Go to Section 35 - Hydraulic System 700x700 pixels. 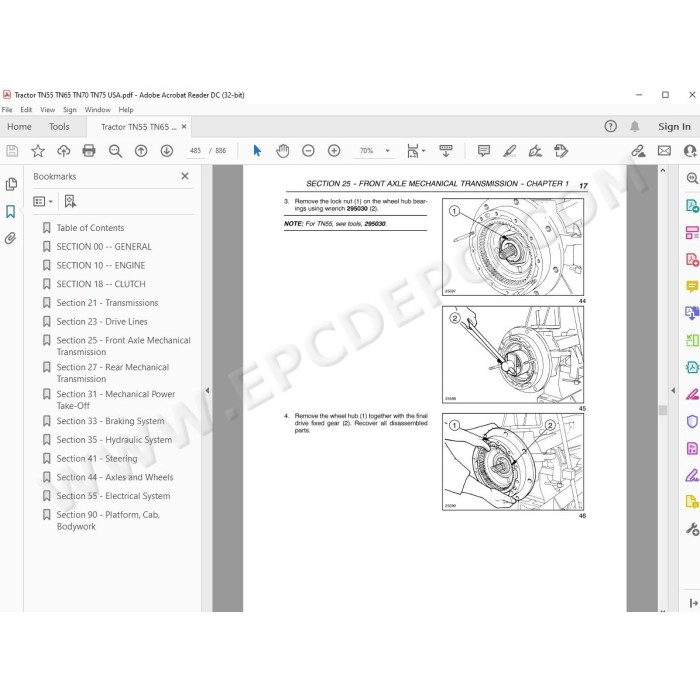click(x=114, y=440)
